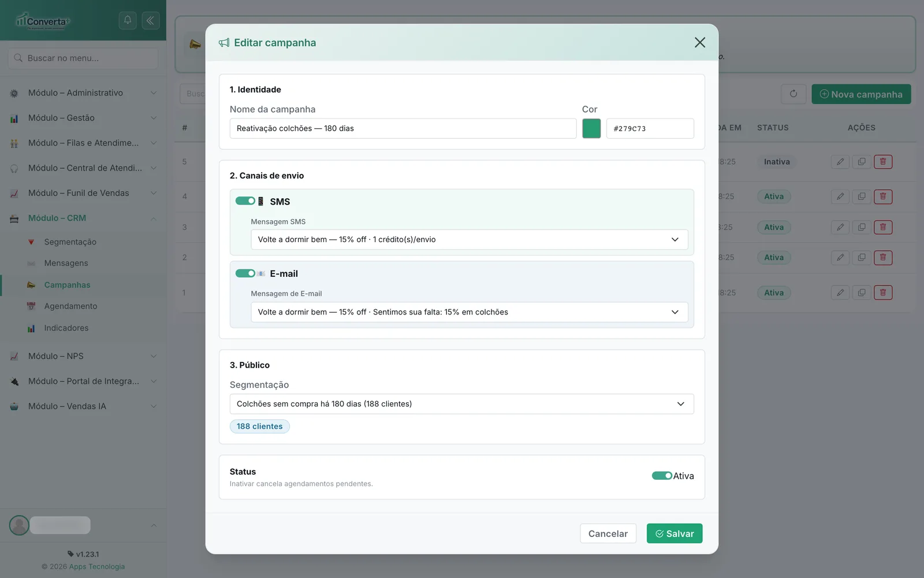The height and width of the screenshot is (578, 924).
Task: Click the duplicate icon in row 1
Action: [862, 292]
